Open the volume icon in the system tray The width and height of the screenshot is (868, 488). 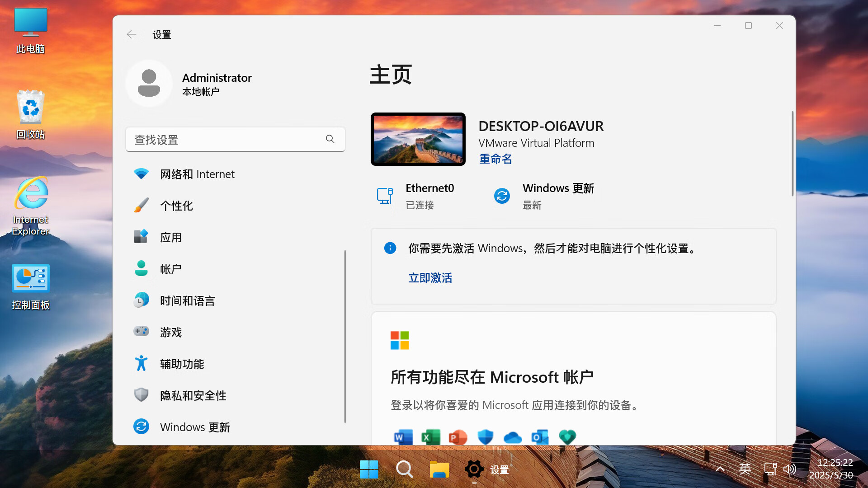coord(790,469)
